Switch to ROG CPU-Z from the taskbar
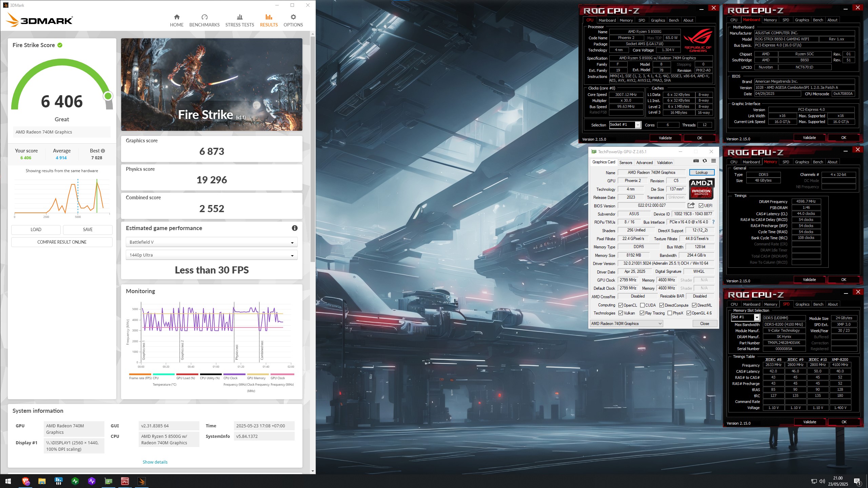Screen dimensions: 868x488 (125, 481)
